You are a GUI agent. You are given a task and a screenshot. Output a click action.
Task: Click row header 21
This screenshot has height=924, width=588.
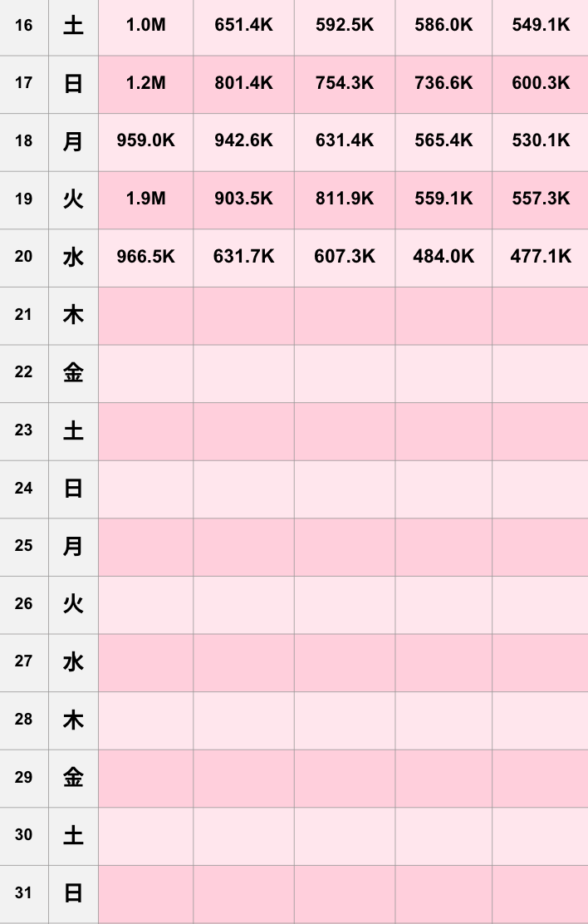pos(23,315)
